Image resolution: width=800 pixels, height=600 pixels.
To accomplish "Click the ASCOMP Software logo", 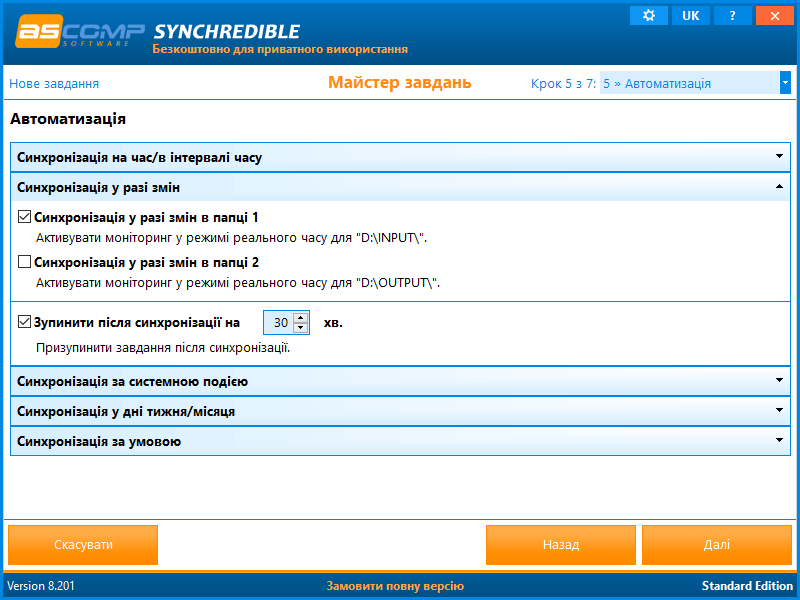I will pos(80,32).
